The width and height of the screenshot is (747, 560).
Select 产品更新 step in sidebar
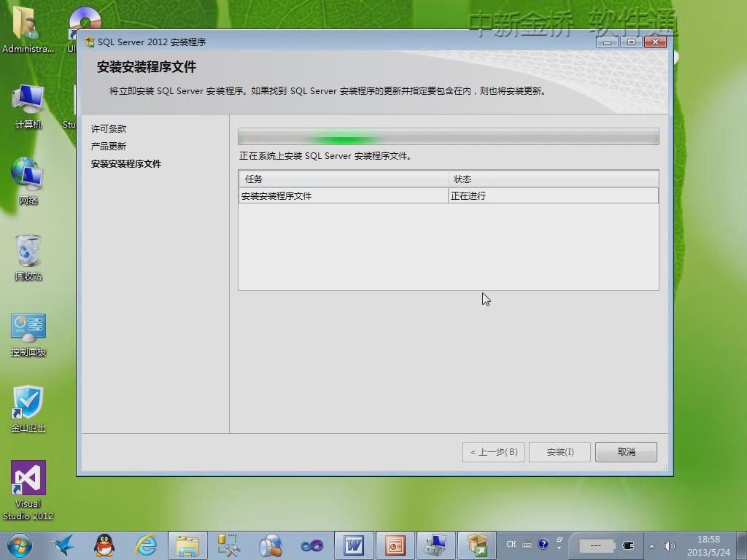(x=109, y=146)
